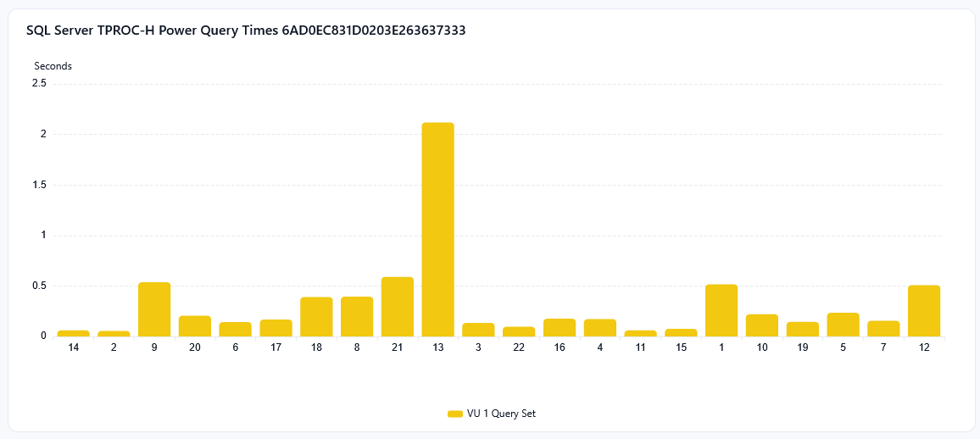Click the 0.5 y-axis label
Image resolution: width=980 pixels, height=439 pixels.
[x=39, y=286]
